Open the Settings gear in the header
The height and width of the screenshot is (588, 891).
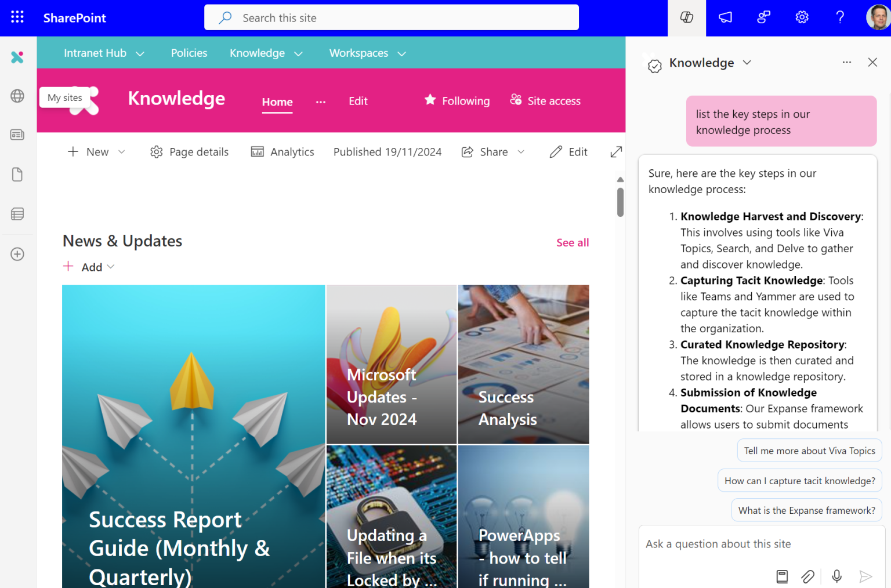(x=802, y=17)
